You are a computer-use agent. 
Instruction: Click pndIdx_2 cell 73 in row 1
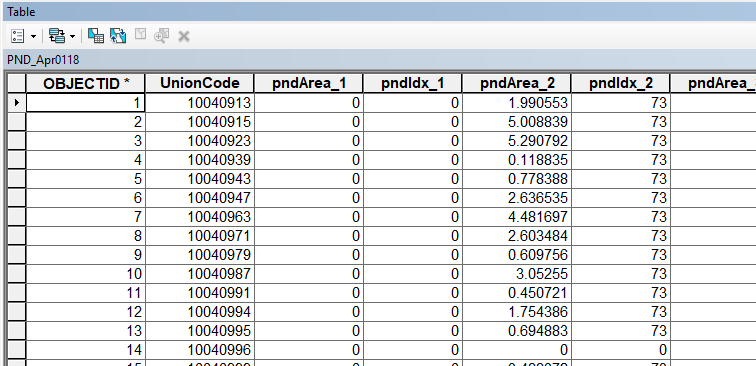(x=621, y=103)
